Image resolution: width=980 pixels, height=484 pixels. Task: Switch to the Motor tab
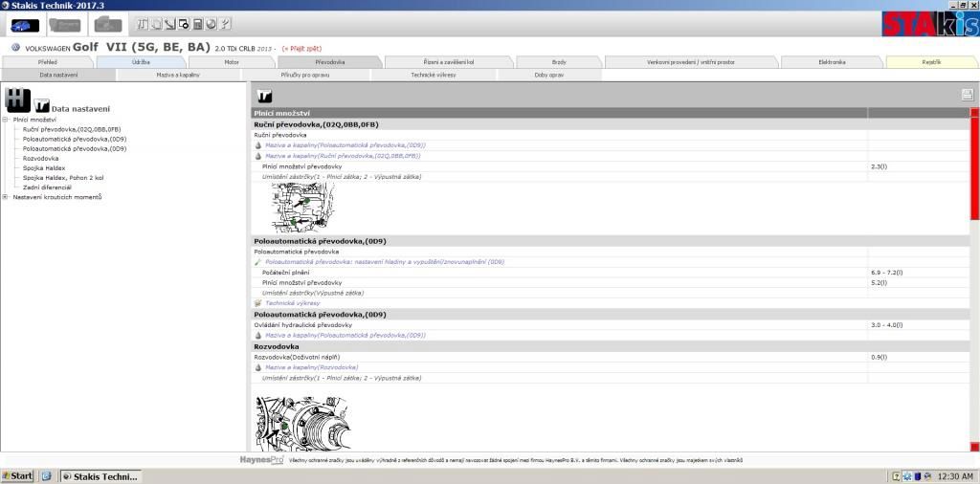coord(231,62)
